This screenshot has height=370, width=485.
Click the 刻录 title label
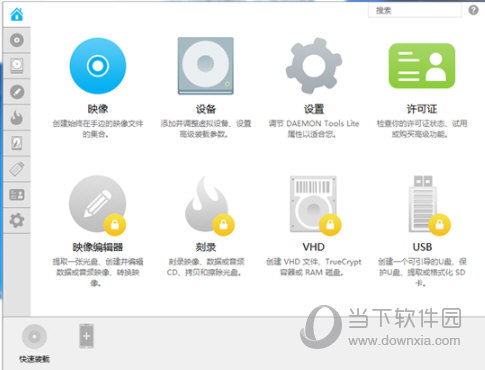(206, 247)
